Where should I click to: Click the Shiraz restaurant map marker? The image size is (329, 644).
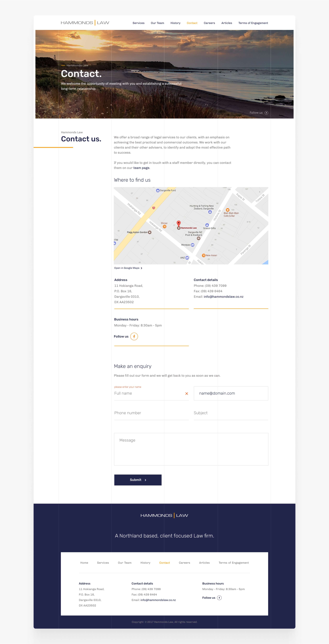(165, 227)
